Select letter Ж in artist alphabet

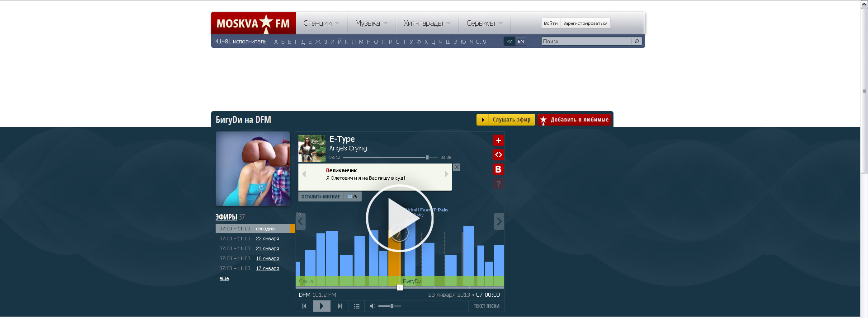318,42
